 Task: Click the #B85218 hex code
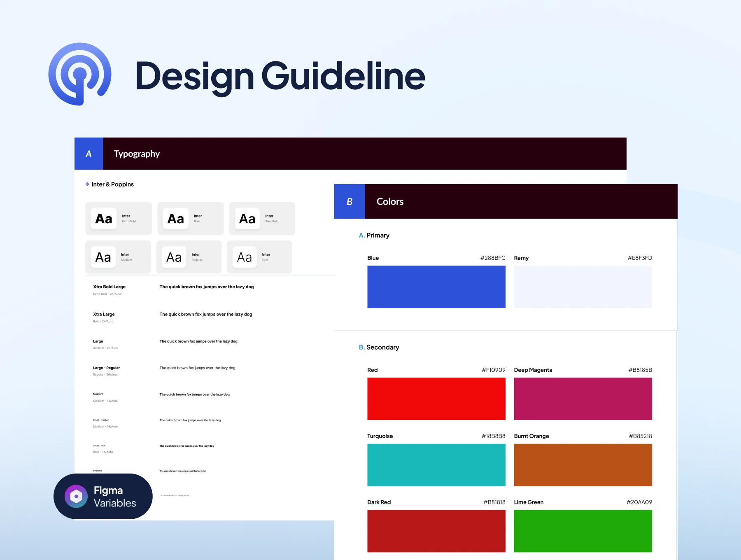point(641,436)
